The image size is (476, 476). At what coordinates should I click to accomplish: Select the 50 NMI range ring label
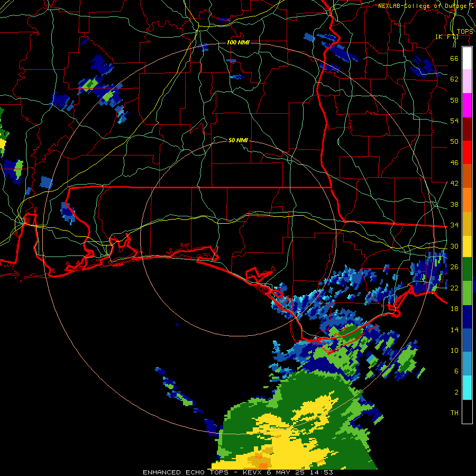click(238, 140)
